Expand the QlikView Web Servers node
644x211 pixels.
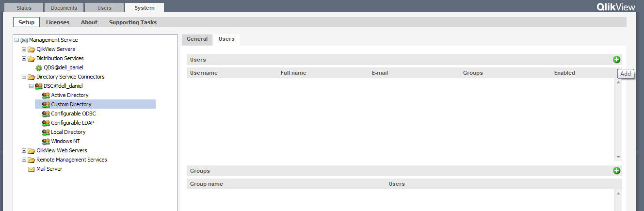pyautogui.click(x=24, y=150)
